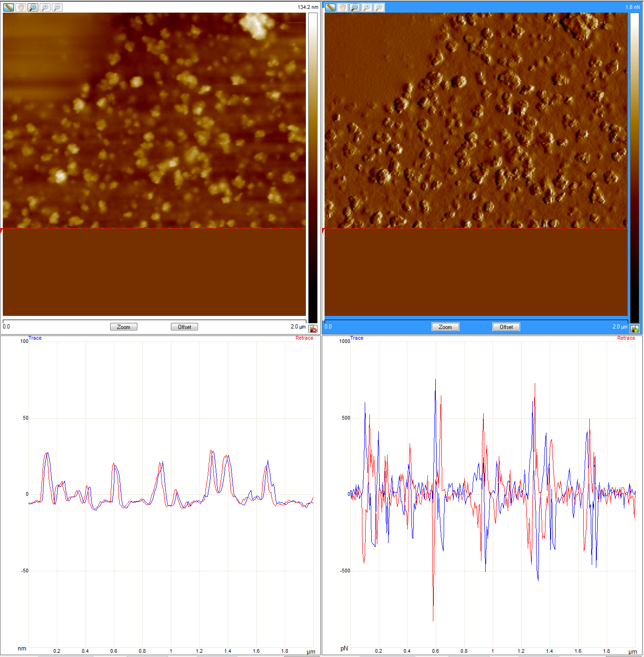Click the red scan line marker on height image

[x=154, y=229]
